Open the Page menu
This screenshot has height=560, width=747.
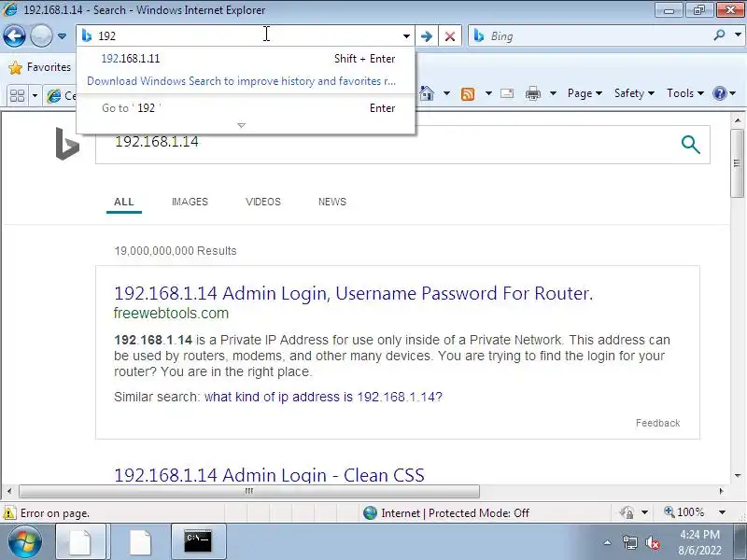pyautogui.click(x=585, y=93)
